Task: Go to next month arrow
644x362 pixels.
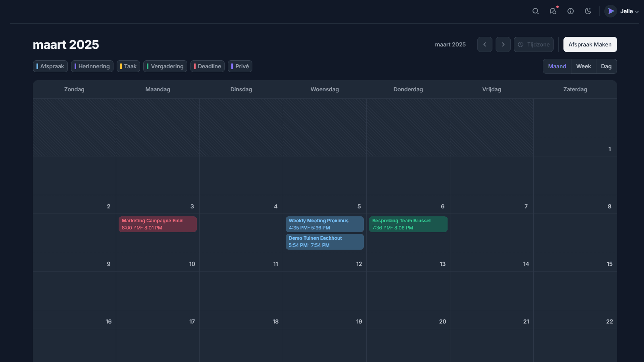Action: point(503,44)
